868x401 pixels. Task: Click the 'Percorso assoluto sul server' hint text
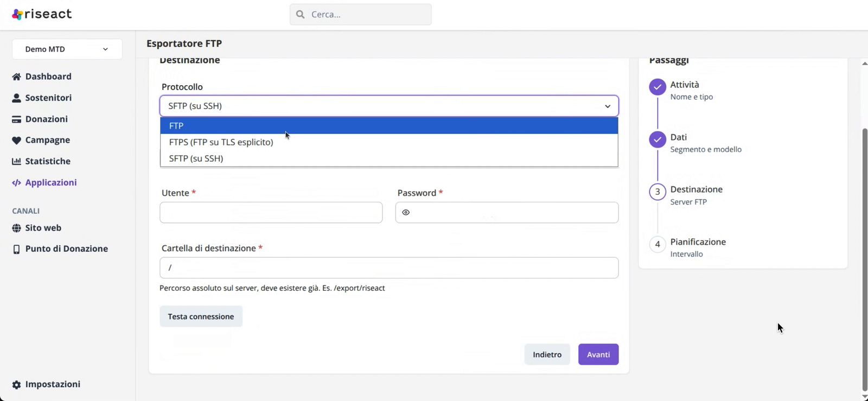[272, 288]
